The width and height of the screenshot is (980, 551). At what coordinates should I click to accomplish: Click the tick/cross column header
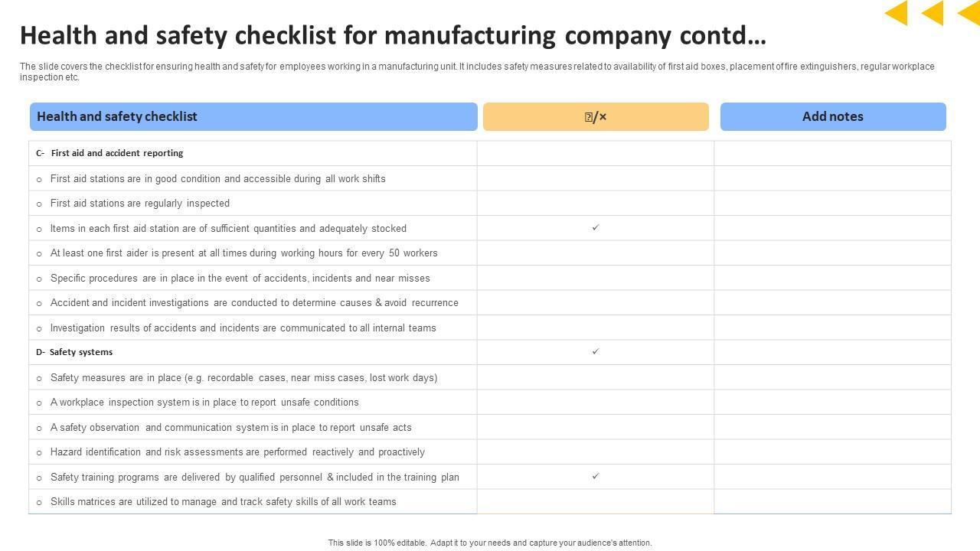596,117
